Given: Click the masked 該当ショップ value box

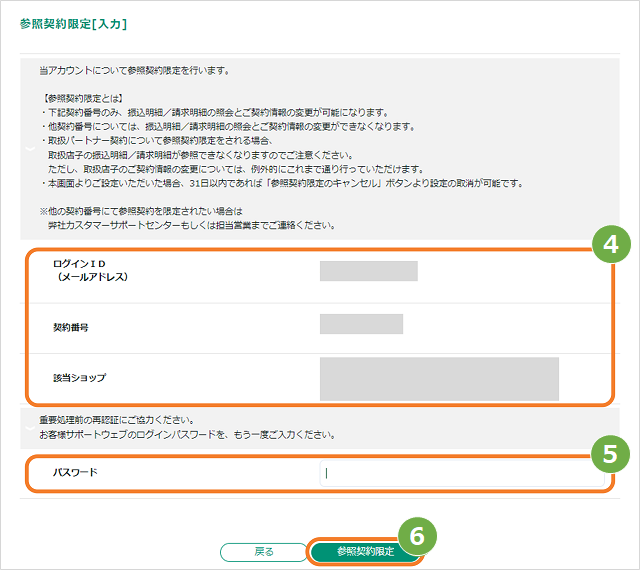Looking at the screenshot, I should click(439, 379).
